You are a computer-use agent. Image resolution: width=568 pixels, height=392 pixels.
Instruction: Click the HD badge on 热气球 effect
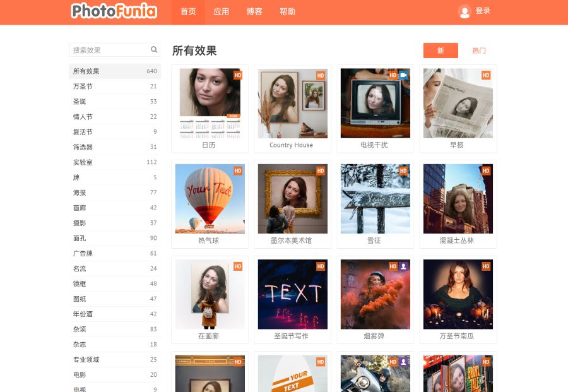click(238, 170)
